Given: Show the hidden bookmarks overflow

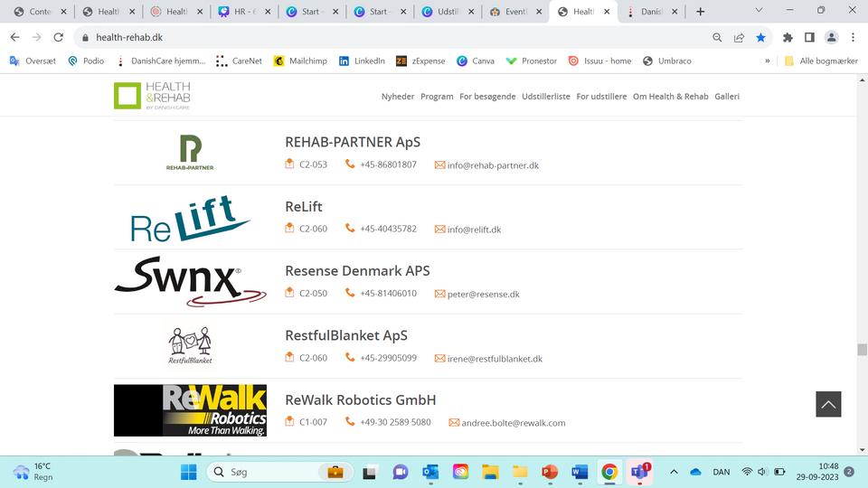Looking at the screenshot, I should click(x=768, y=61).
